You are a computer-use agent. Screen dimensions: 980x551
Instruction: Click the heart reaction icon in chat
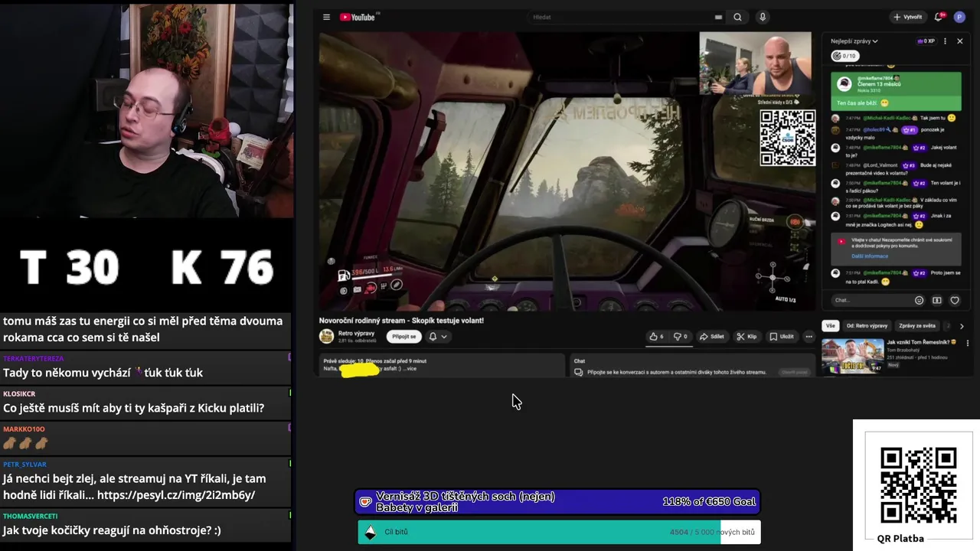click(955, 301)
